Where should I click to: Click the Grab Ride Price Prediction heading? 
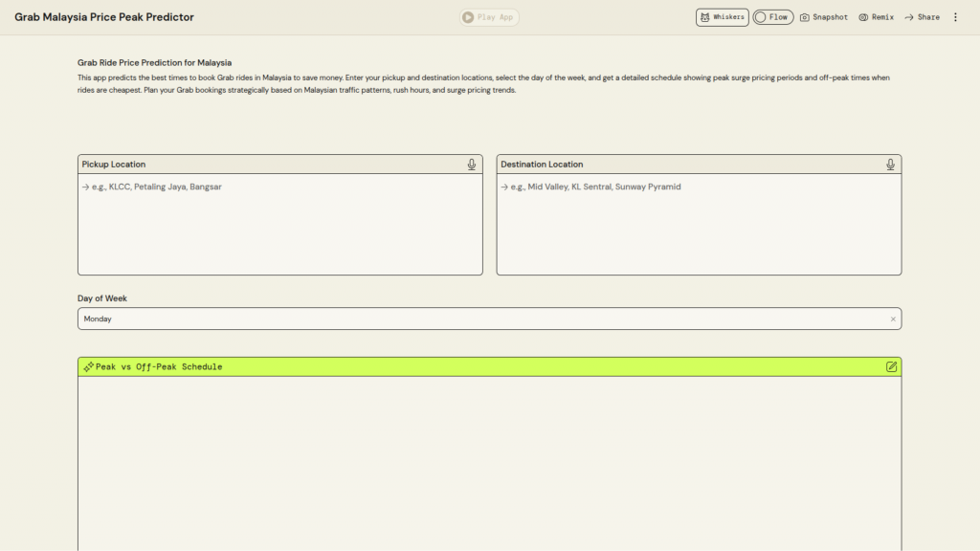pyautogui.click(x=154, y=62)
